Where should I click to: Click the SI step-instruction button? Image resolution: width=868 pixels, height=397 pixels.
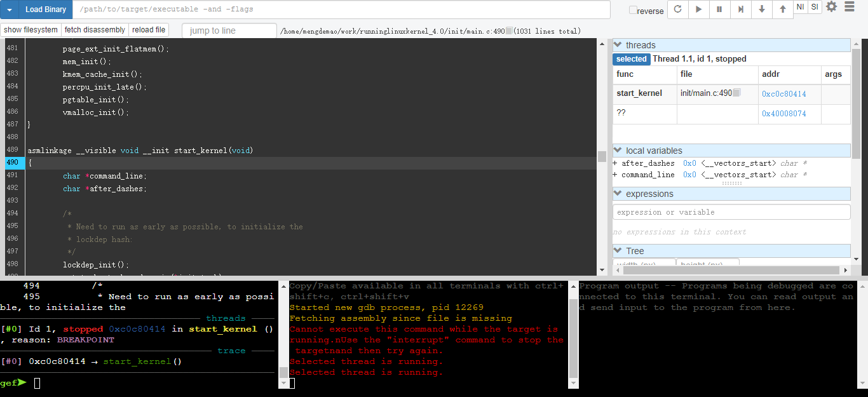815,7
